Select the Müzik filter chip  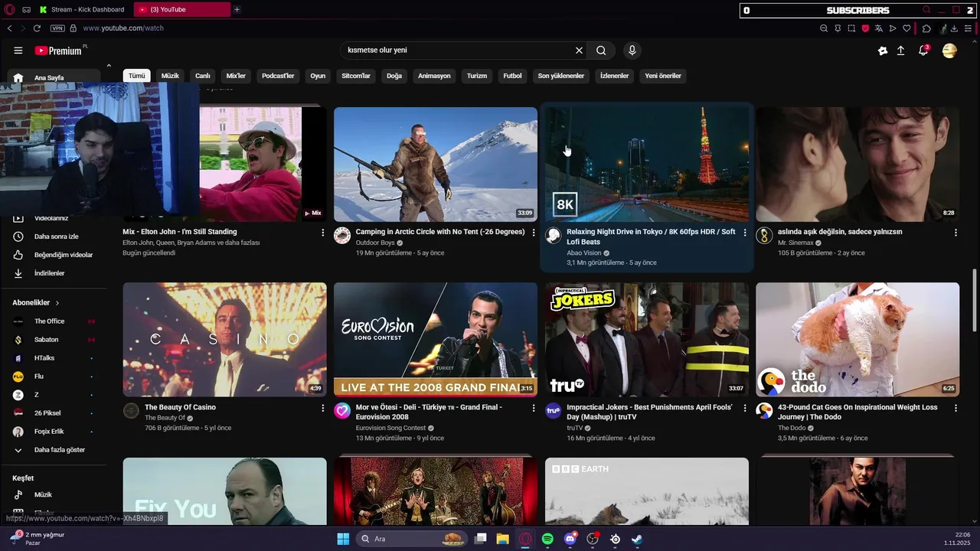170,76
